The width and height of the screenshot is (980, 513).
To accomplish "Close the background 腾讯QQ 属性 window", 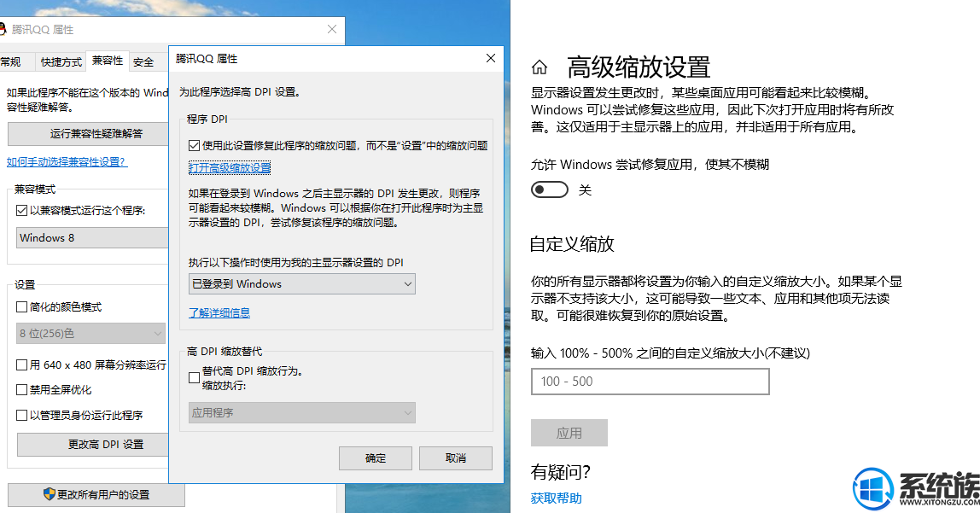I will click(x=332, y=29).
